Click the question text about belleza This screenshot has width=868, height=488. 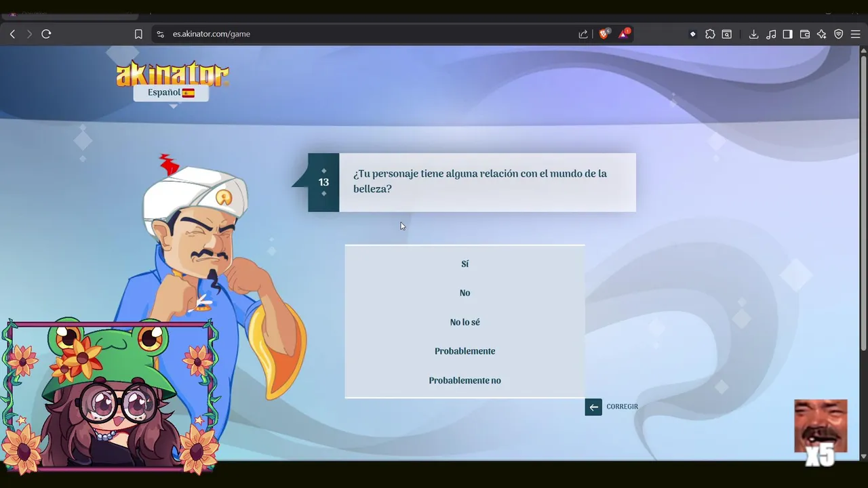[x=480, y=181]
